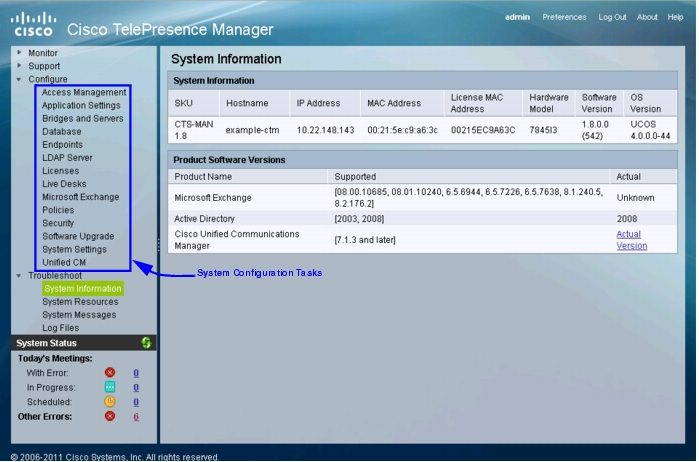Open the Troubleshoot menu
Image resolution: width=699 pixels, height=462 pixels.
point(55,276)
